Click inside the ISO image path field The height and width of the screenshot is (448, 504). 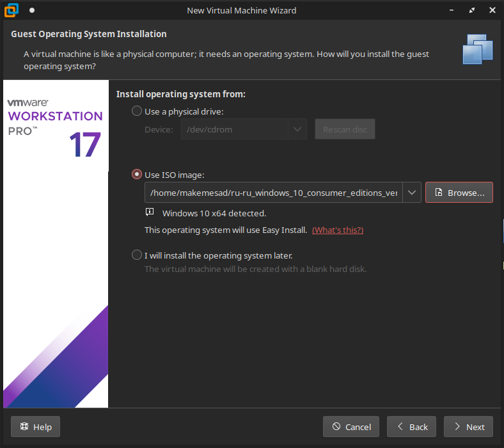pyautogui.click(x=274, y=193)
